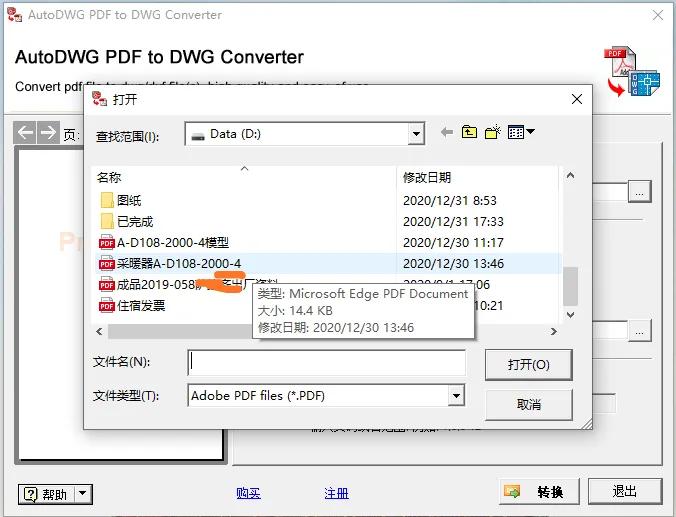Select the file starting with 成品2019-058
The image size is (676, 517).
point(197,285)
